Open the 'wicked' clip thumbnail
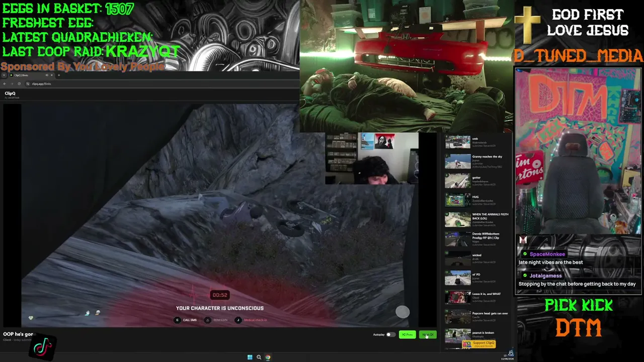Image resolution: width=644 pixels, height=362 pixels. coord(458,258)
